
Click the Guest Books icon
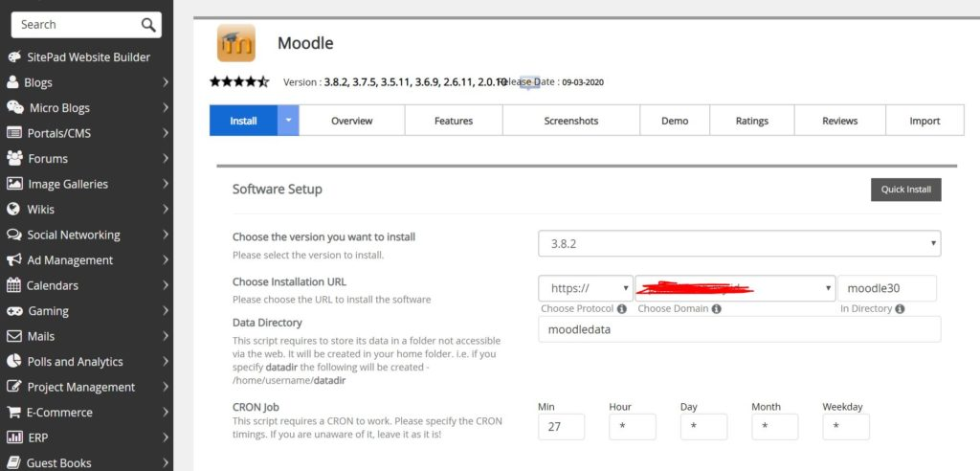point(13,463)
